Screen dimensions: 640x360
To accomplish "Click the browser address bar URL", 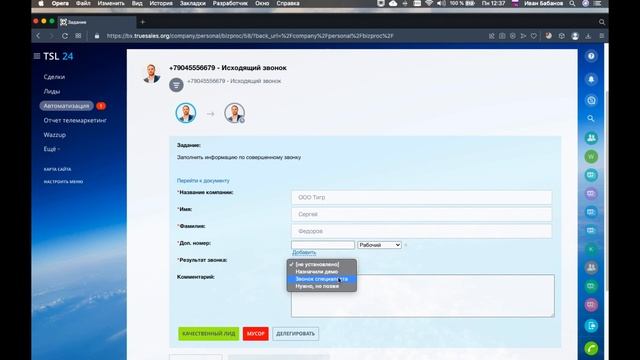I will point(250,36).
